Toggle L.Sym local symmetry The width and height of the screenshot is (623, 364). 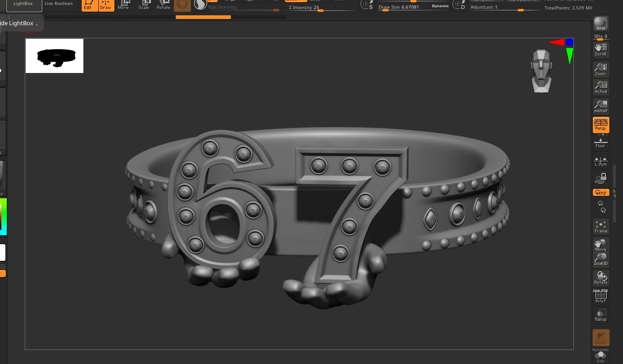click(600, 161)
